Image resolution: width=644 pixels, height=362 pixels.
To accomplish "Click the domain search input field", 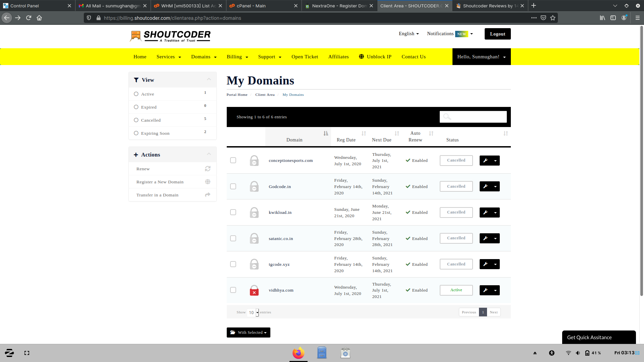I will tap(473, 117).
